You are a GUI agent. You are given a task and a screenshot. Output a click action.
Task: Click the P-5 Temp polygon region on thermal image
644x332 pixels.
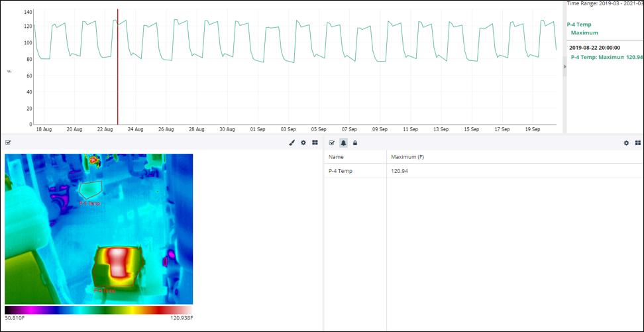(90, 190)
